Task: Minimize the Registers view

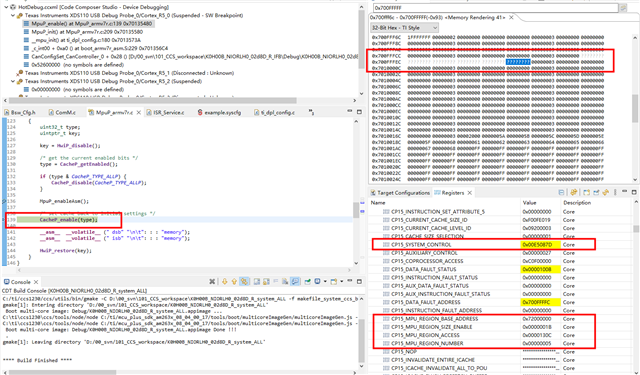Action: (x=624, y=191)
